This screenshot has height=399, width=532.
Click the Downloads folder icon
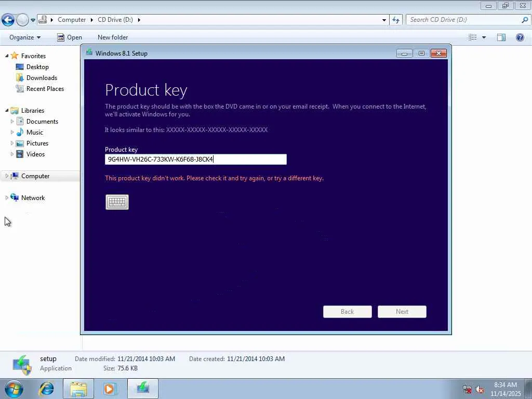click(x=20, y=78)
